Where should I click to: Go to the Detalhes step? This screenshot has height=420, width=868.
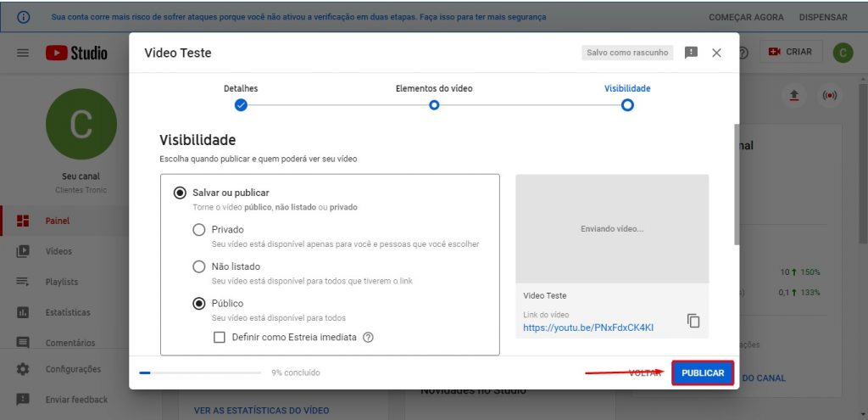pos(241,105)
